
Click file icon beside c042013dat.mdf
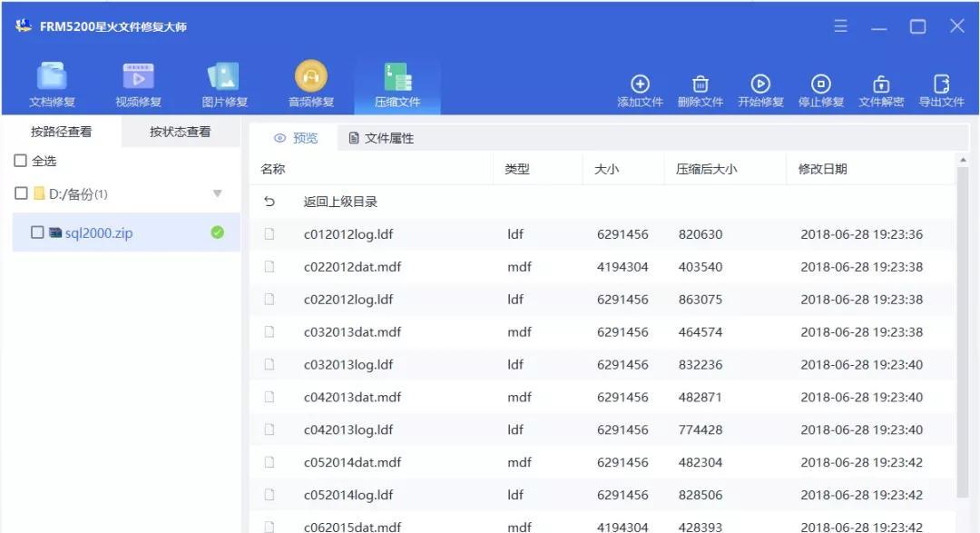(269, 397)
